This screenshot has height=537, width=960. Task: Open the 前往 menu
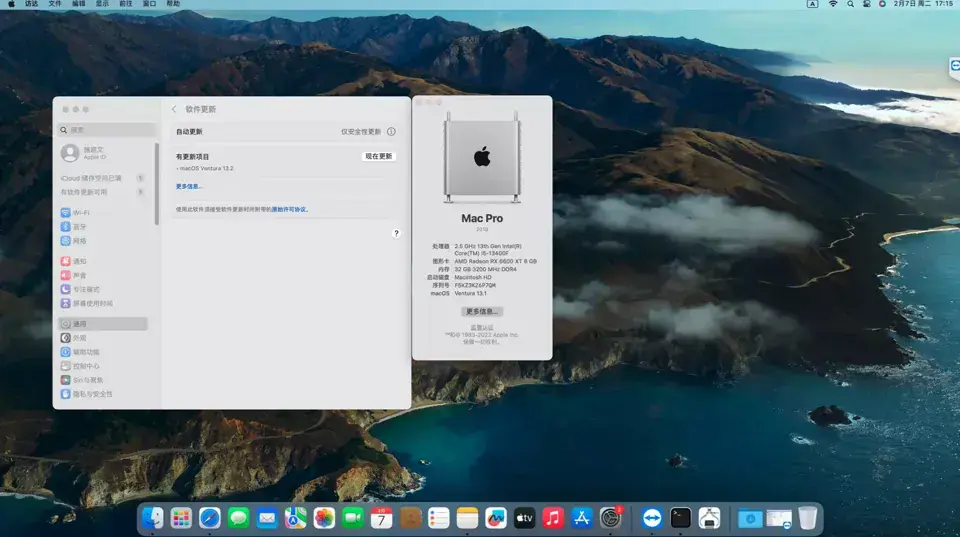[126, 4]
